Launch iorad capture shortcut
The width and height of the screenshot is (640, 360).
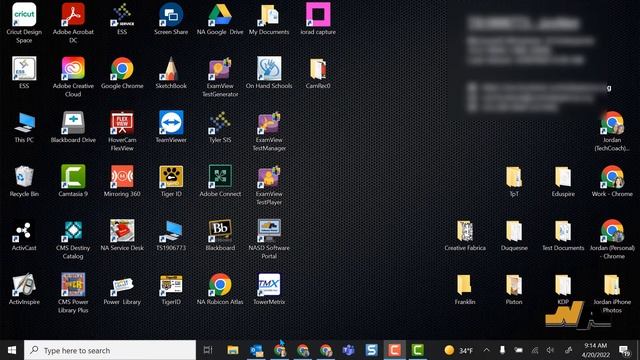pyautogui.click(x=318, y=19)
